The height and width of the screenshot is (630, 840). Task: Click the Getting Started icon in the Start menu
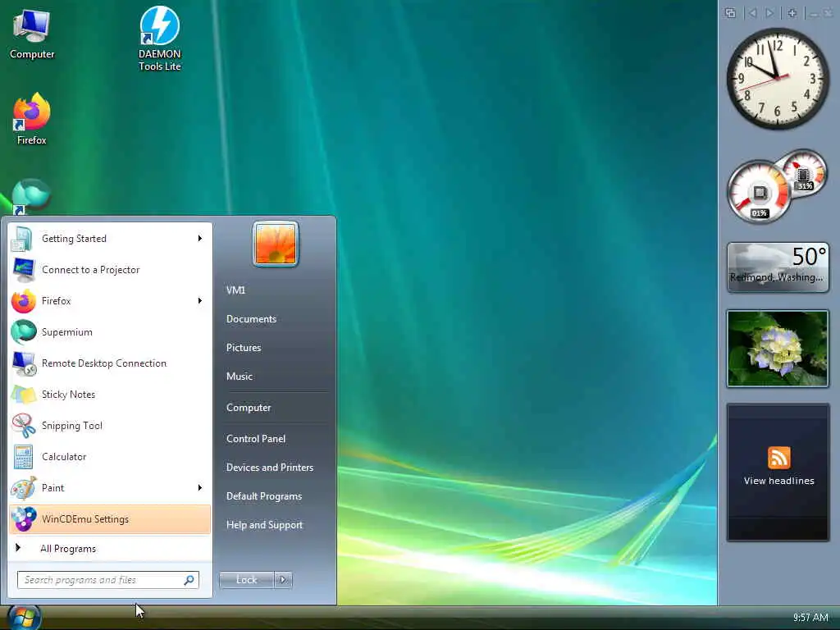coord(22,239)
